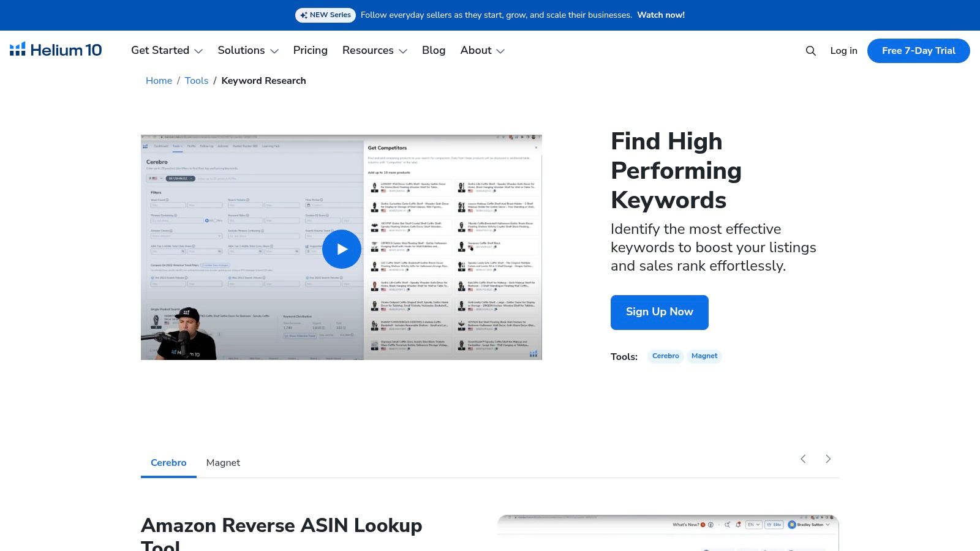Image resolution: width=980 pixels, height=551 pixels.
Task: Click the Sign Up Now button
Action: [x=659, y=312]
